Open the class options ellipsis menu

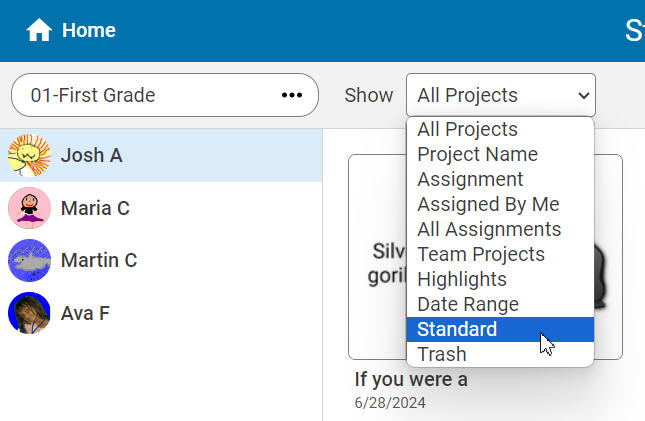[292, 95]
